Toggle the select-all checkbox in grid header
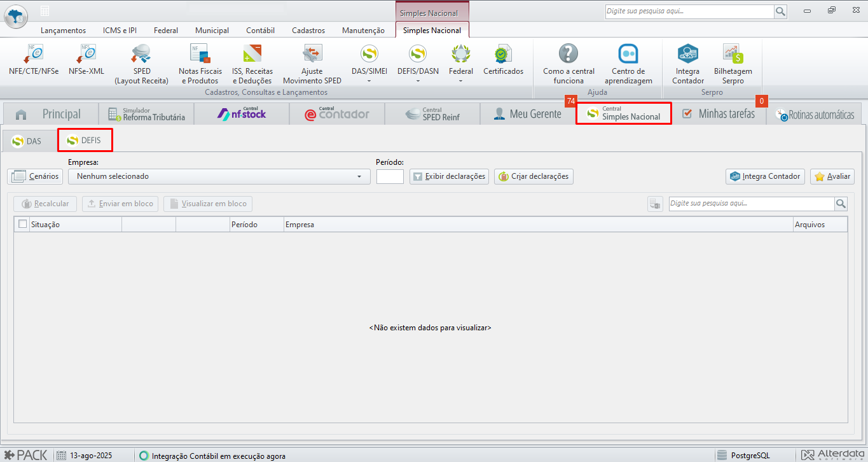The width and height of the screenshot is (868, 462). coord(23,224)
